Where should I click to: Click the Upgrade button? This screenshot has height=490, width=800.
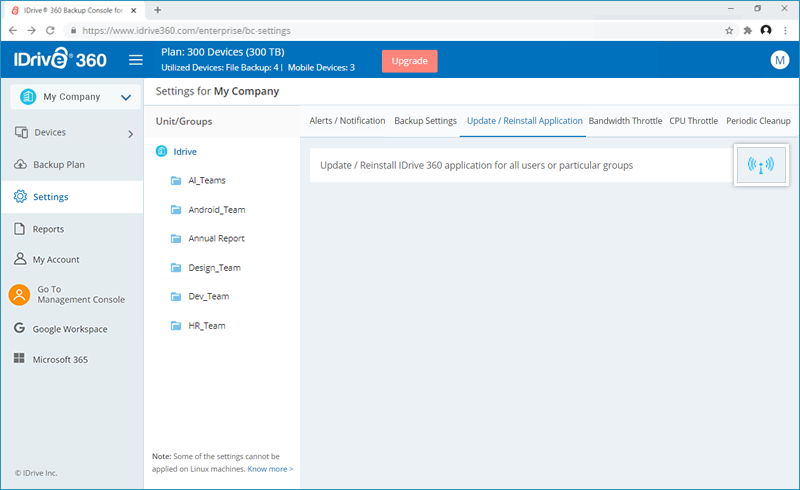(x=410, y=61)
